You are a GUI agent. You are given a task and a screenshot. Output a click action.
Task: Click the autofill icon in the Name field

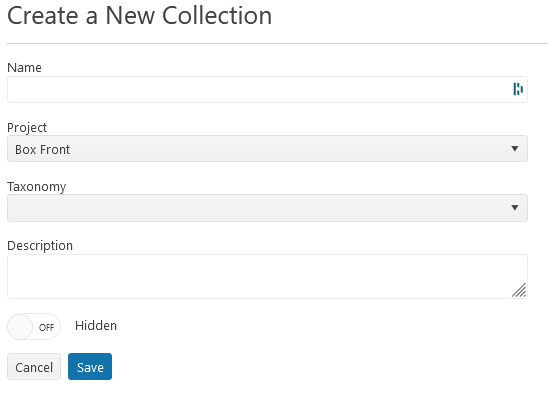(518, 89)
